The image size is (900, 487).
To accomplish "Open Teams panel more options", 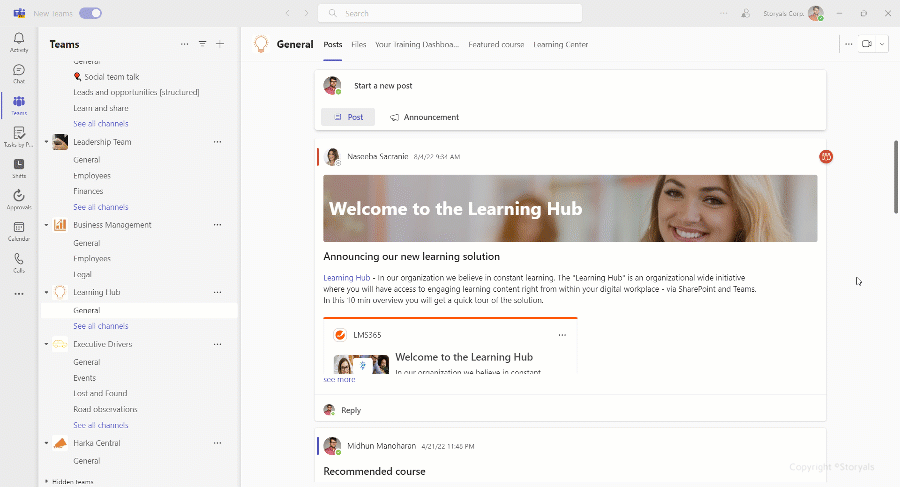I will [x=184, y=44].
